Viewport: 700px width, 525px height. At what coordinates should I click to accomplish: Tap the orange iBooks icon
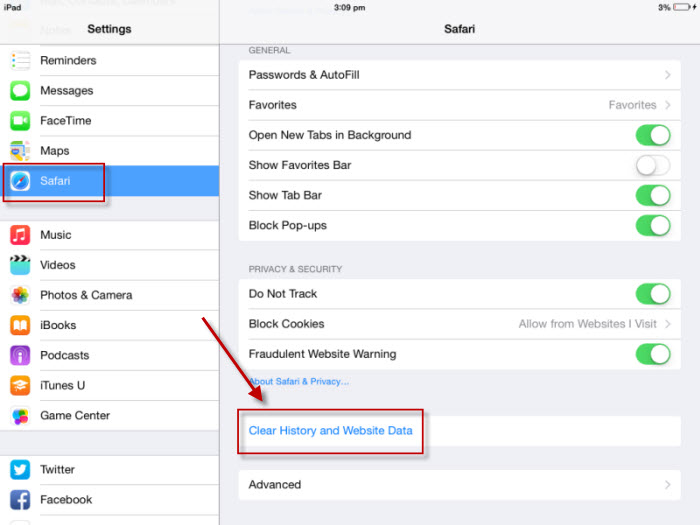[20, 325]
